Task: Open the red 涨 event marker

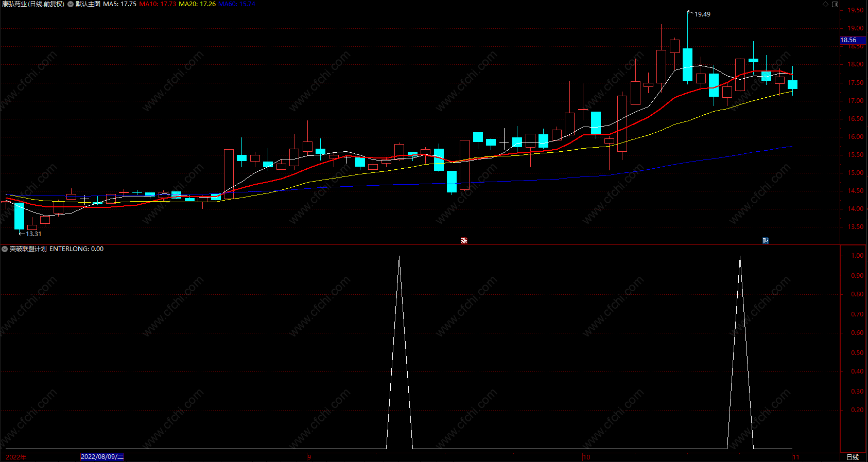Action: pos(464,241)
